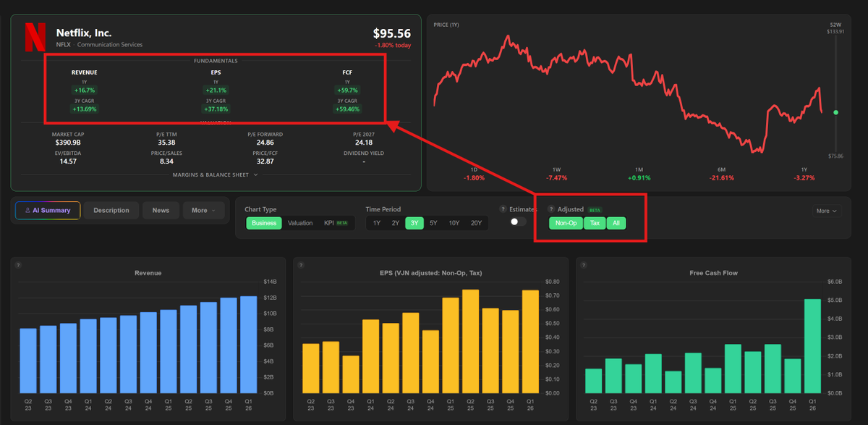Click the AI Summary sparkle icon
Image resolution: width=868 pixels, height=425 pixels.
pyautogui.click(x=27, y=211)
